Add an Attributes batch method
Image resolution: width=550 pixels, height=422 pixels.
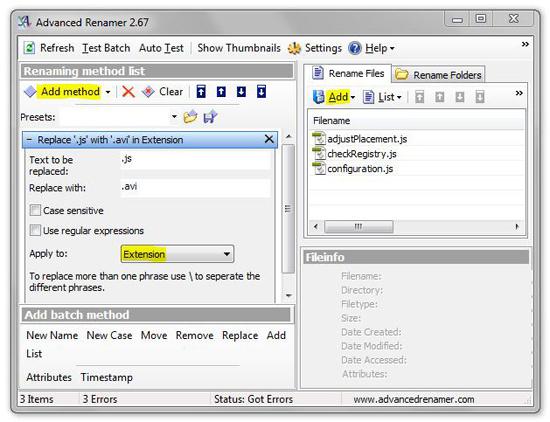click(49, 377)
